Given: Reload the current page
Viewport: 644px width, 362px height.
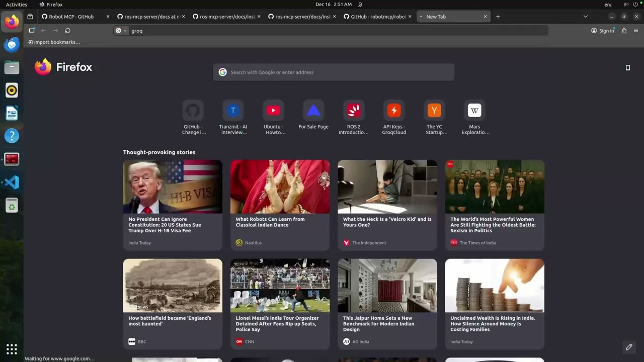Looking at the screenshot, I should click(x=67, y=31).
